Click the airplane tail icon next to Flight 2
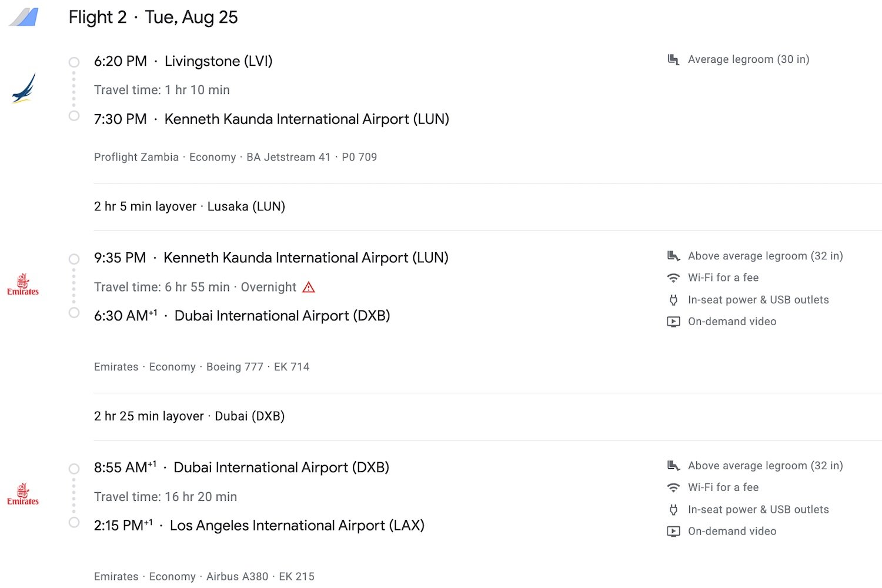The height and width of the screenshot is (588, 882). [25, 17]
